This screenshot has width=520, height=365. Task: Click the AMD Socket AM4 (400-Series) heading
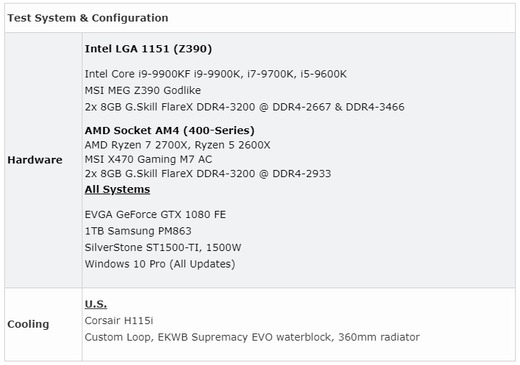(x=169, y=130)
